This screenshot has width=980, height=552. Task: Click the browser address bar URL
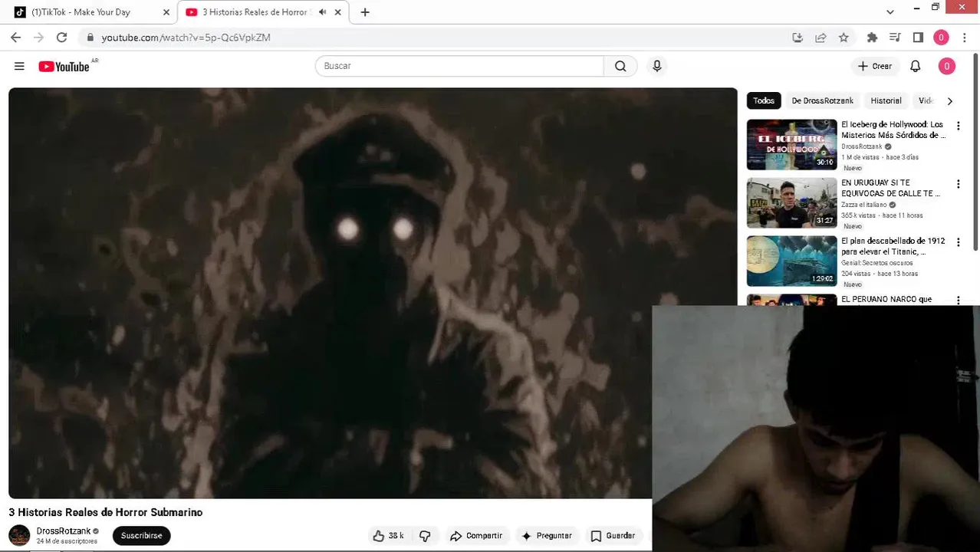click(x=186, y=38)
